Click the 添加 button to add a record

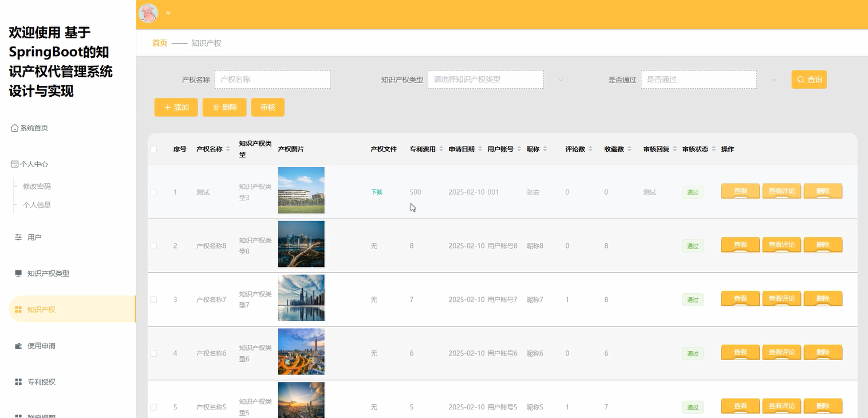(x=176, y=107)
